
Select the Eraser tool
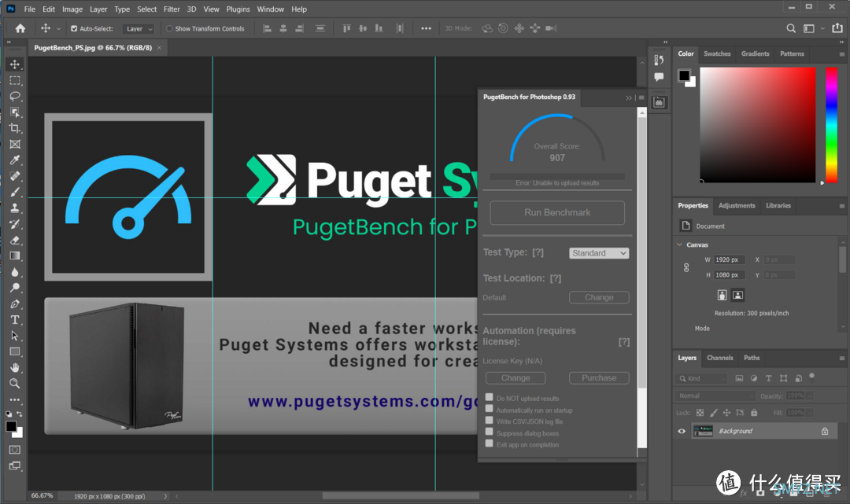click(15, 241)
